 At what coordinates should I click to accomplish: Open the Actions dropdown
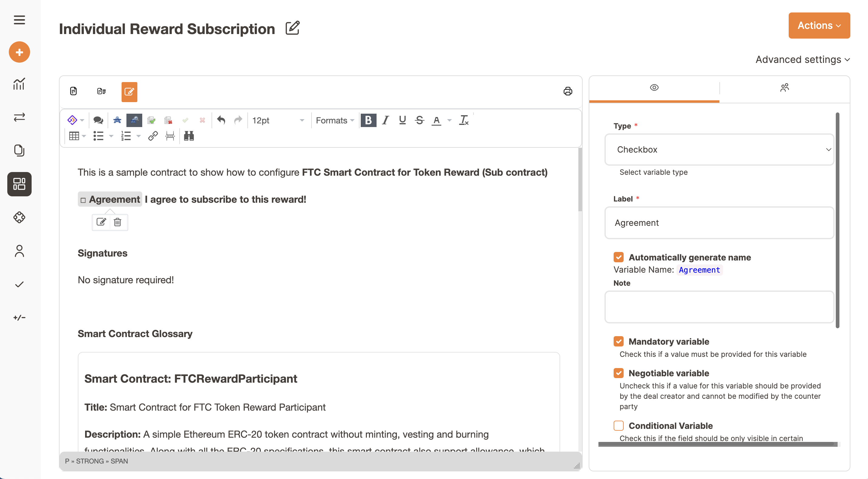(x=819, y=26)
